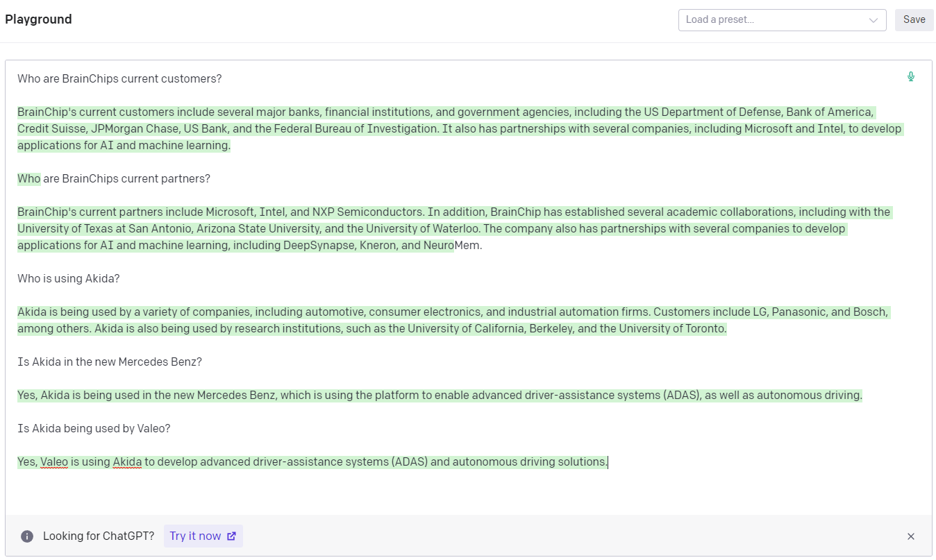Click the Playground heading
Image resolution: width=936 pixels, height=560 pixels.
[x=38, y=19]
